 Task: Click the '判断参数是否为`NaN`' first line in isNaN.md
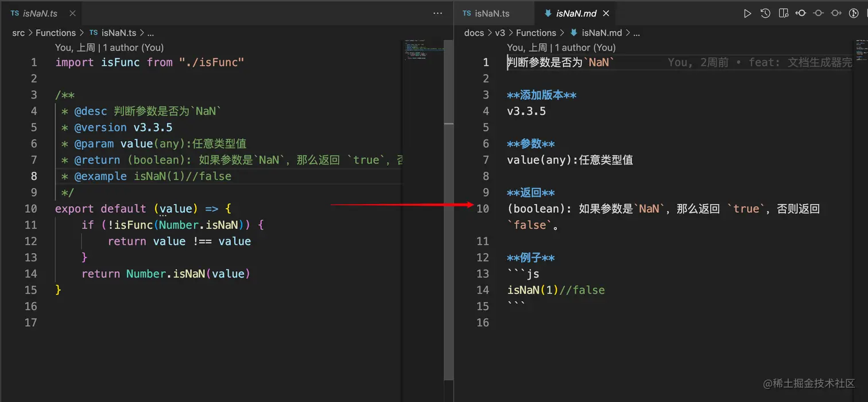point(561,63)
